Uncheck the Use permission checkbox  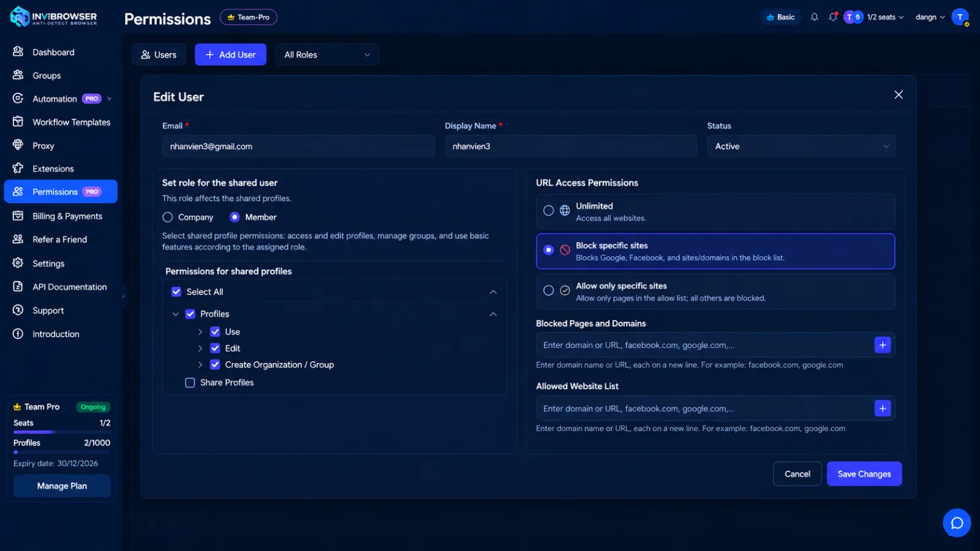pyautogui.click(x=215, y=332)
